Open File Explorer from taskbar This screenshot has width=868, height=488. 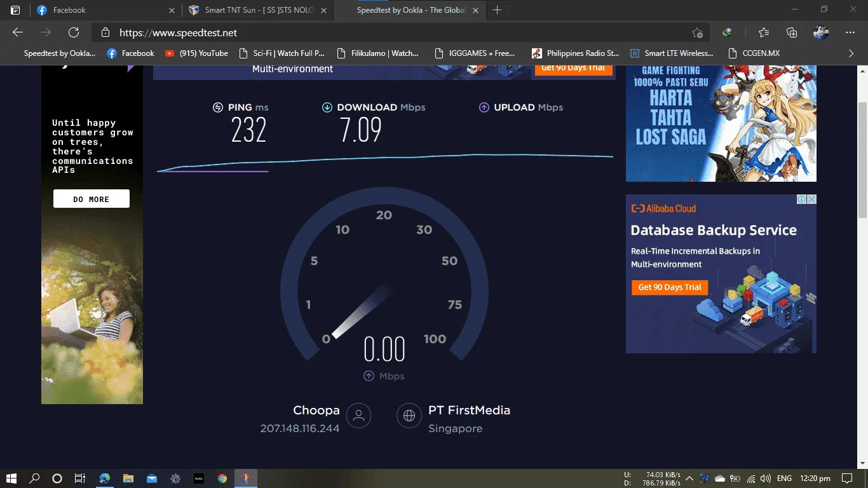(128, 478)
